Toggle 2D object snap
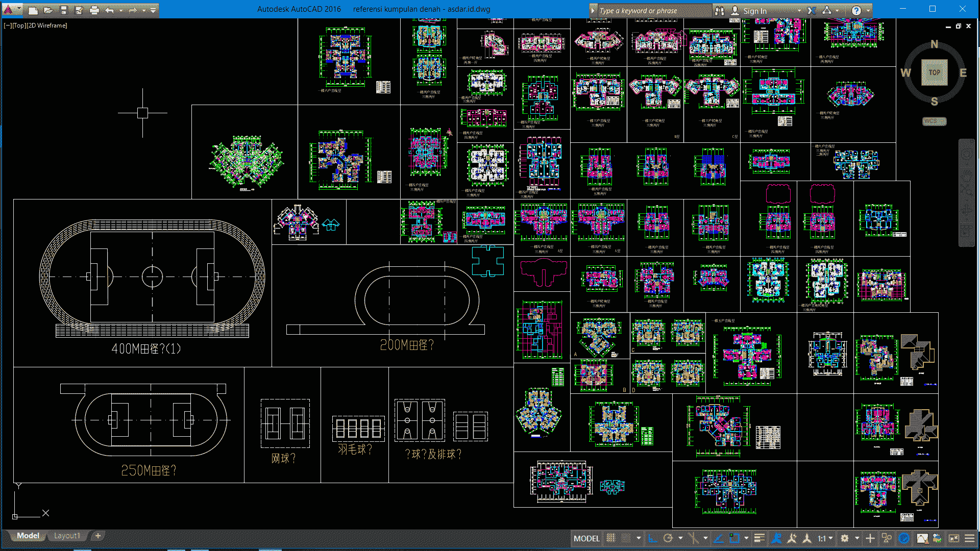The width and height of the screenshot is (980, 551). click(734, 538)
